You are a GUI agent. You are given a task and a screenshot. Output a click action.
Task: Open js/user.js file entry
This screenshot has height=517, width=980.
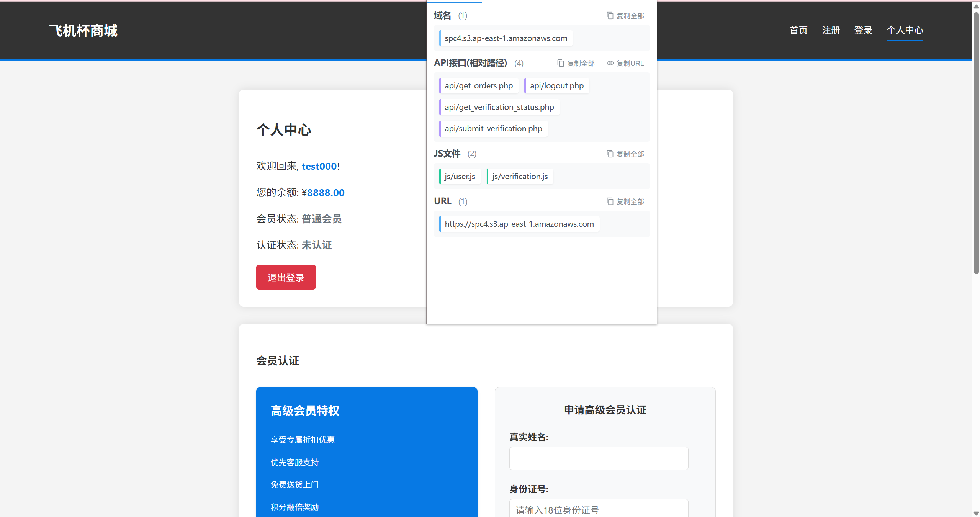tap(460, 177)
